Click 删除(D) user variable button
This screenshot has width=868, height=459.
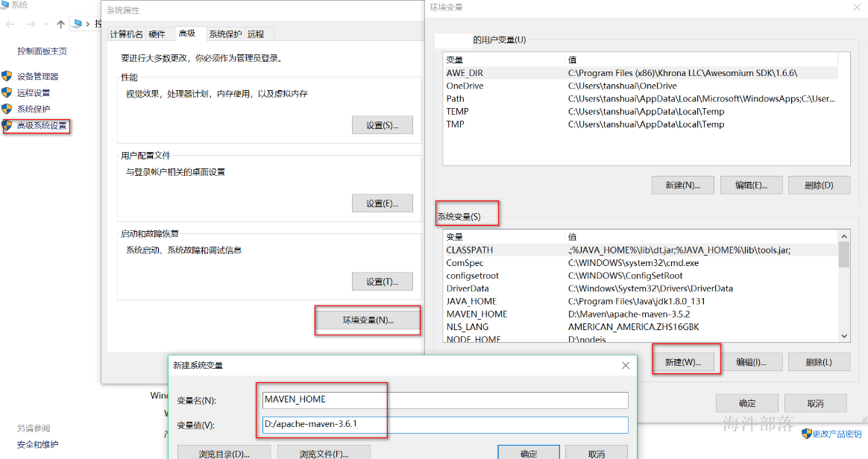(820, 186)
